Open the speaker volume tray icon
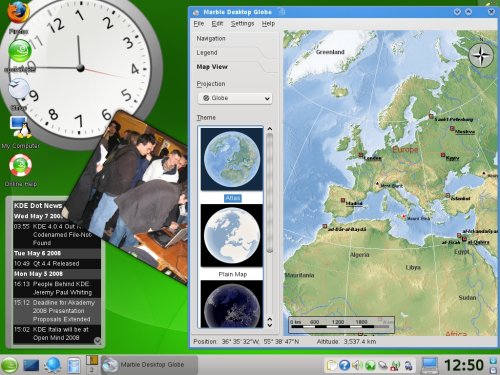This screenshot has width=500, height=375. [357, 365]
